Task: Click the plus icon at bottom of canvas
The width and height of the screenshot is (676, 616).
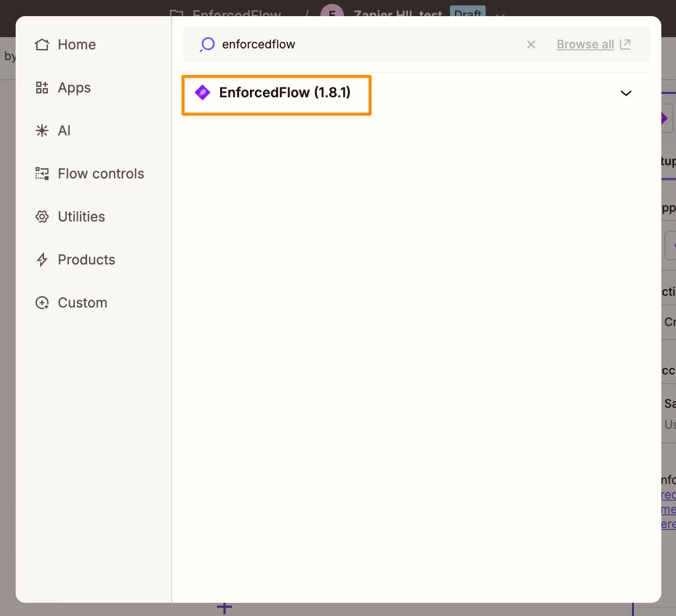Action: click(225, 609)
